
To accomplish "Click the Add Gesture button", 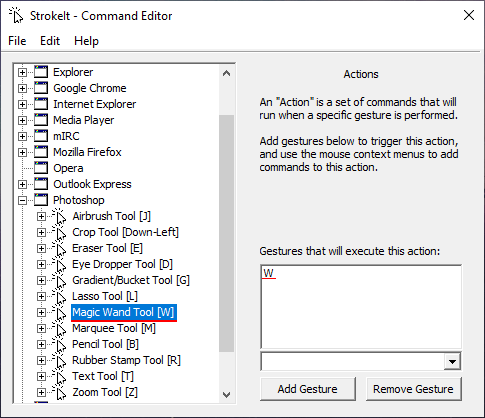I will (308, 389).
